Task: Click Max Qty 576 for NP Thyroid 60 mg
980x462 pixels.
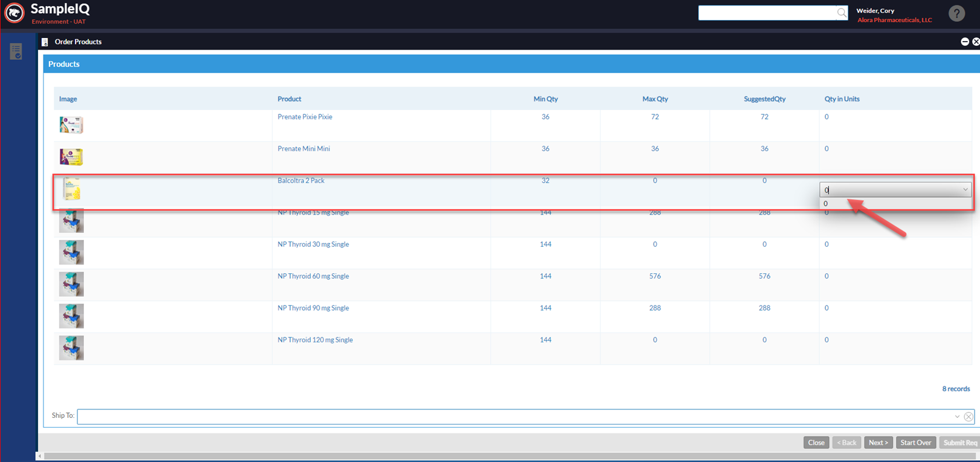Action: pos(655,276)
